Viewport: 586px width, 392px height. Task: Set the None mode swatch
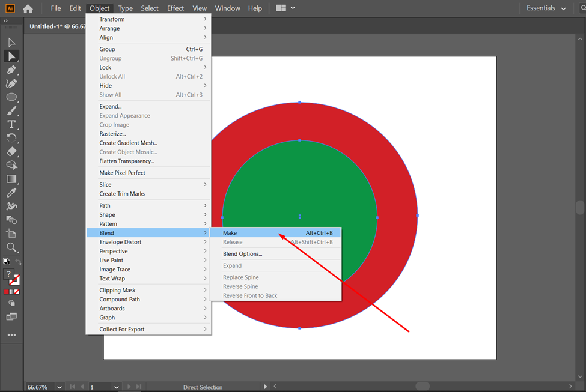pyautogui.click(x=17, y=292)
